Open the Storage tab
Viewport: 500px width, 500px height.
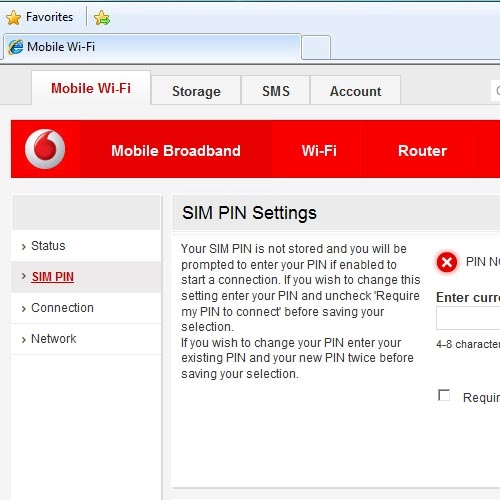(196, 91)
